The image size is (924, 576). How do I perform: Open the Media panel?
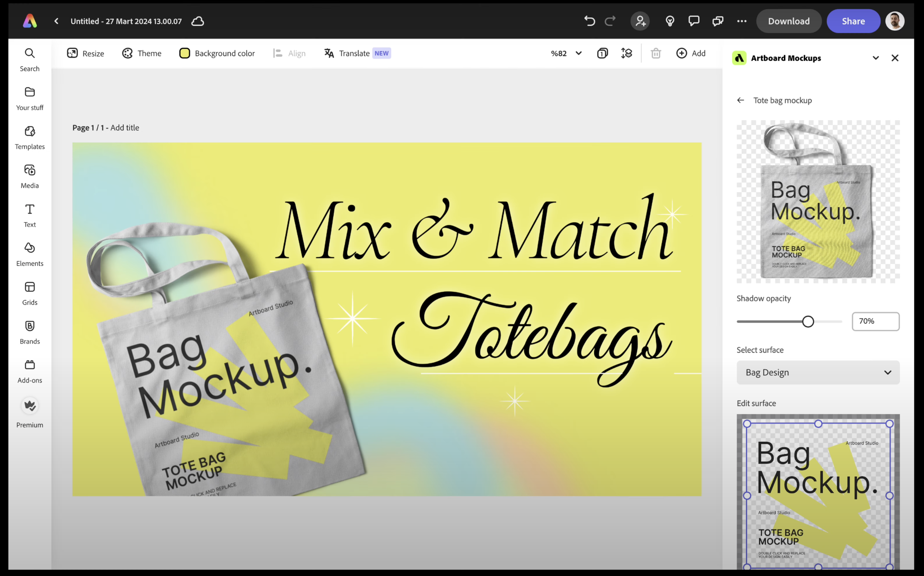(x=30, y=177)
